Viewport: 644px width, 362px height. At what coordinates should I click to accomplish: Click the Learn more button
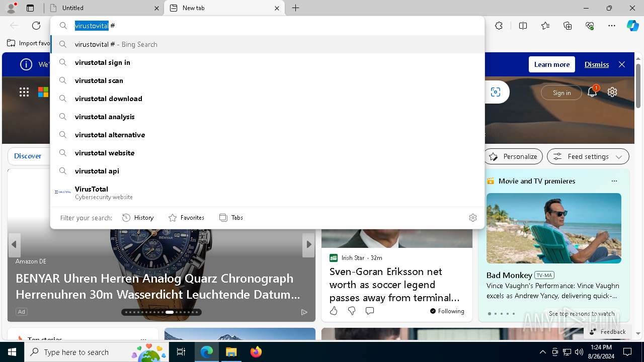click(551, 64)
